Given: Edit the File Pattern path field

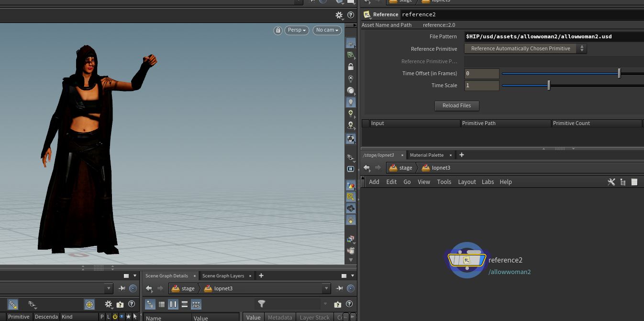Looking at the screenshot, I should [x=554, y=36].
